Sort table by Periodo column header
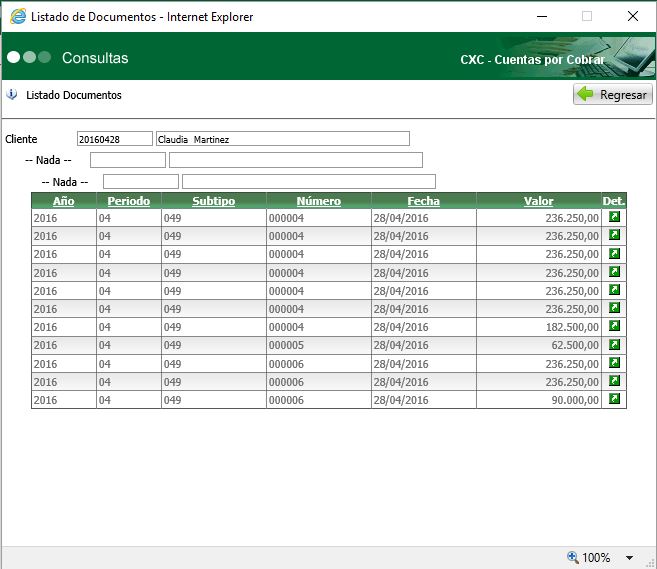This screenshot has height=569, width=657. [x=129, y=201]
